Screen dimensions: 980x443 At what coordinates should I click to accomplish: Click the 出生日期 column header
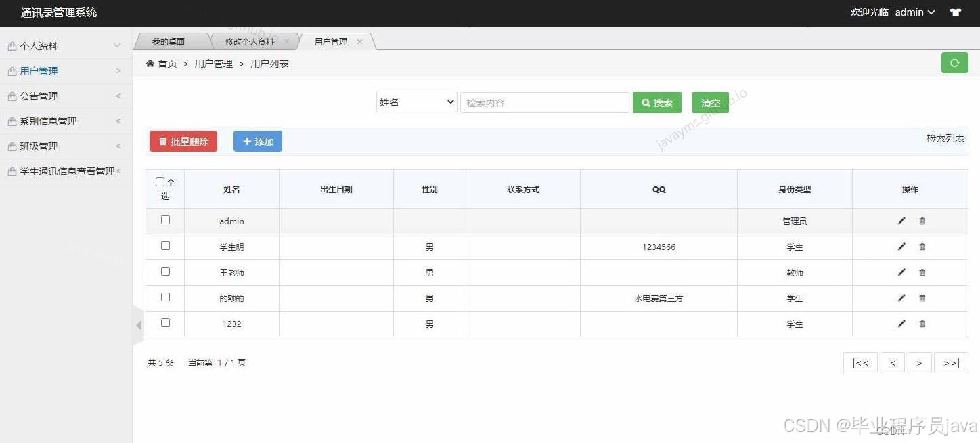point(336,189)
